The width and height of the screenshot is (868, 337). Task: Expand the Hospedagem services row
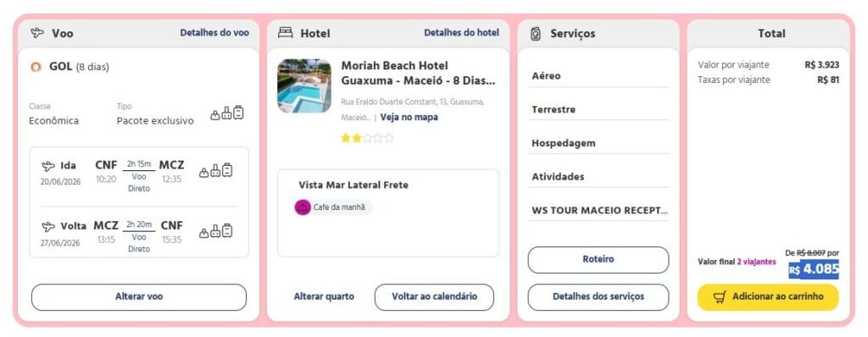598,143
